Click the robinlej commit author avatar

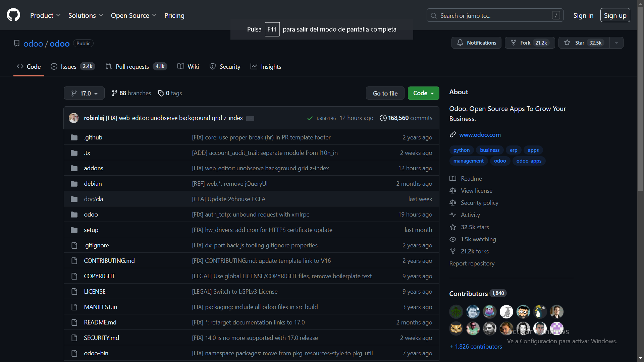[74, 118]
